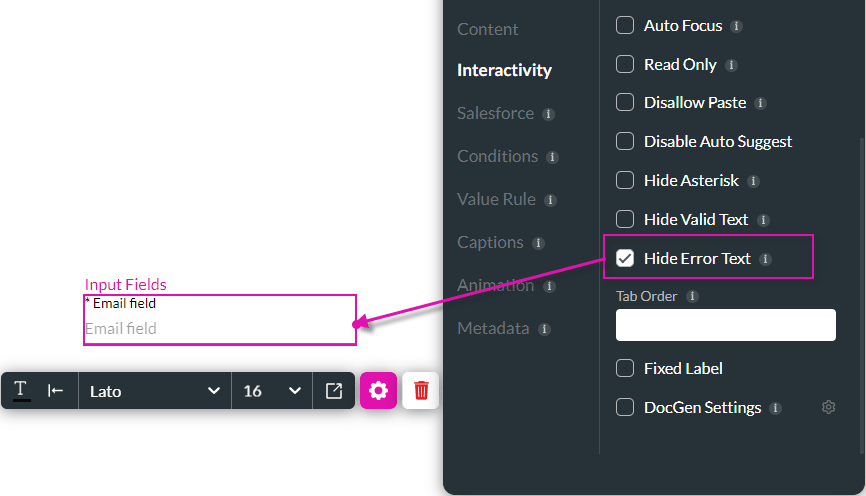Click the red trash delete icon
Image resolution: width=866 pixels, height=496 pixels.
click(x=421, y=391)
